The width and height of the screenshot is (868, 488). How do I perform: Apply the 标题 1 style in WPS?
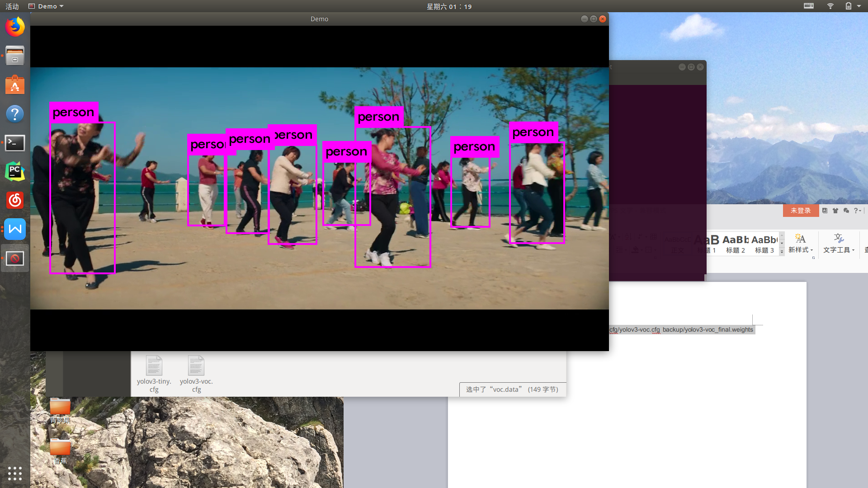tap(707, 244)
